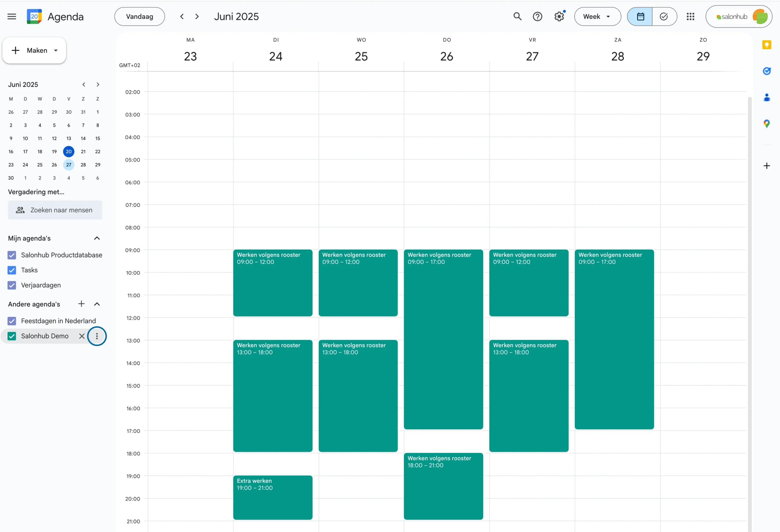Switch to the tasks view tab
The image size is (780, 532).
tap(664, 16)
